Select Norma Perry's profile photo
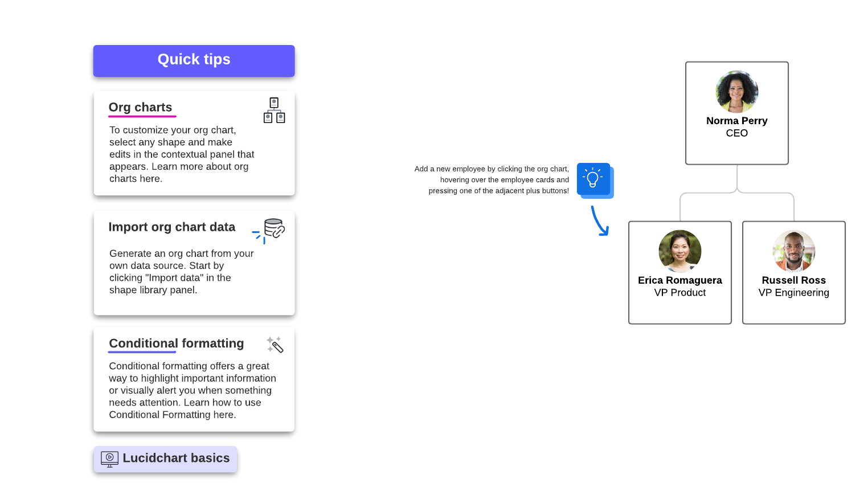 [736, 92]
